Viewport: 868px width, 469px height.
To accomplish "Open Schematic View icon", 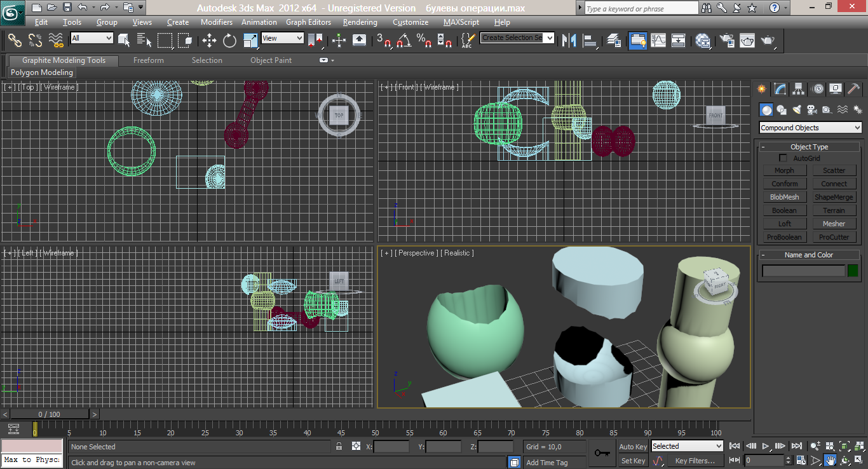I will [679, 41].
